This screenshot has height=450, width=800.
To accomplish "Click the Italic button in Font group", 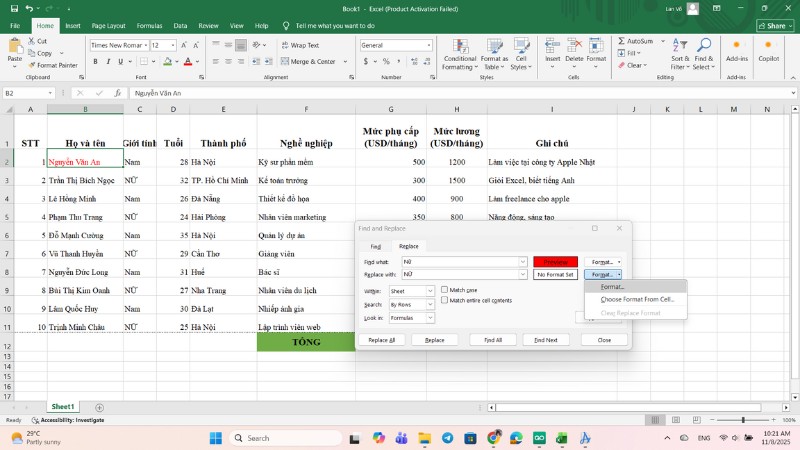I will click(x=108, y=62).
